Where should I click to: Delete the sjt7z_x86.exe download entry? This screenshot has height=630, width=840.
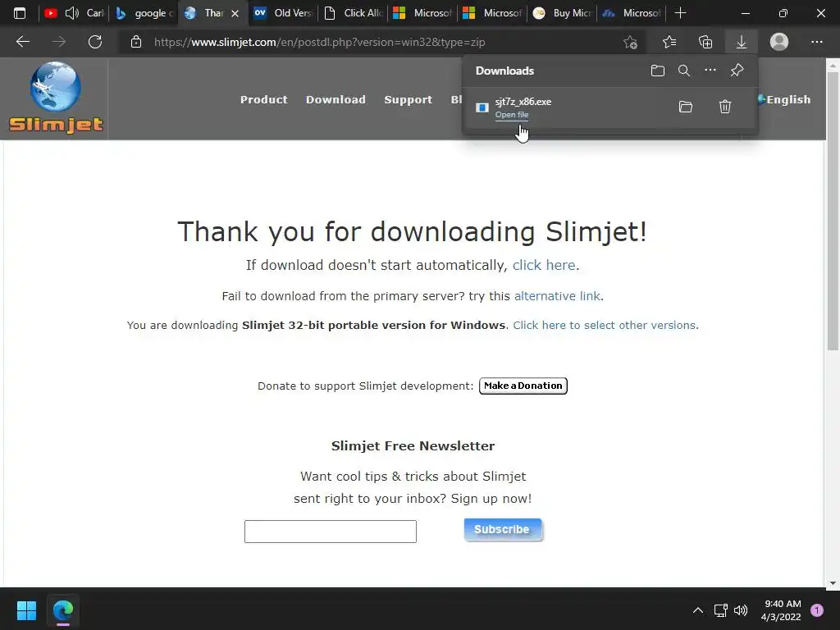[725, 107]
